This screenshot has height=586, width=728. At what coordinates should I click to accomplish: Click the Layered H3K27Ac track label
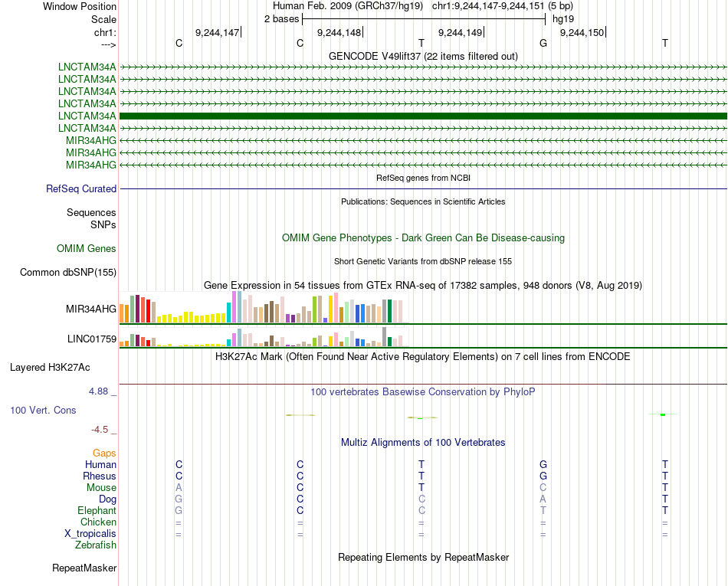[50, 368]
